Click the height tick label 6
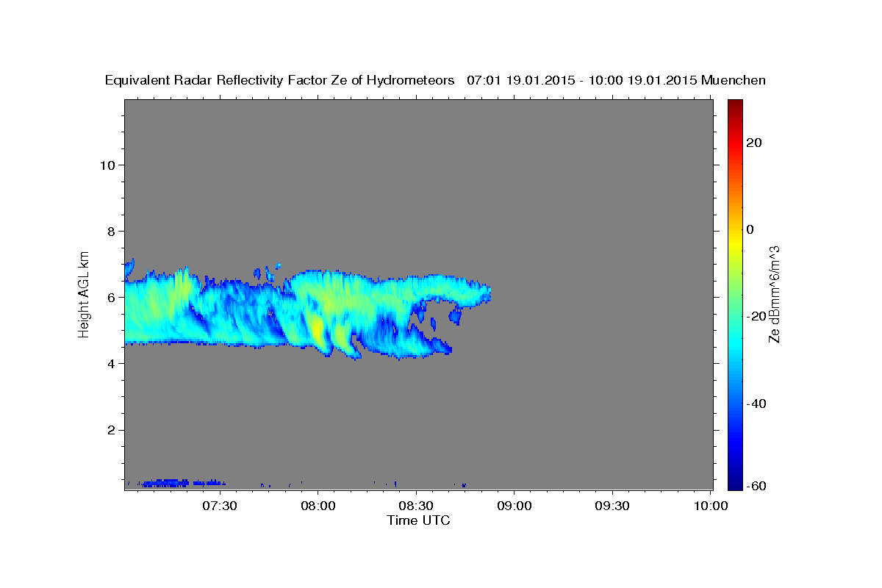The image size is (882, 588). 110,297
